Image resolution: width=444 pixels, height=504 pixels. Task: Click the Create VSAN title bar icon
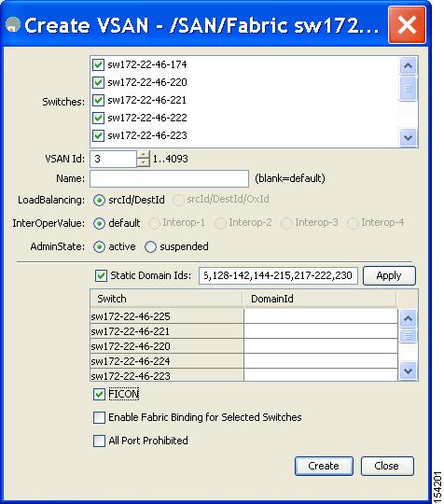(13, 25)
